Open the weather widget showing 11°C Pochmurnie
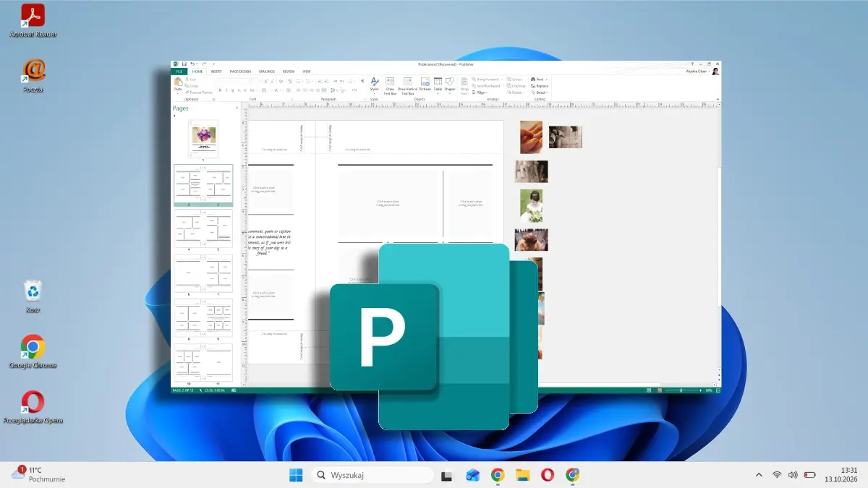Viewport: 868px width, 488px height. [x=38, y=474]
